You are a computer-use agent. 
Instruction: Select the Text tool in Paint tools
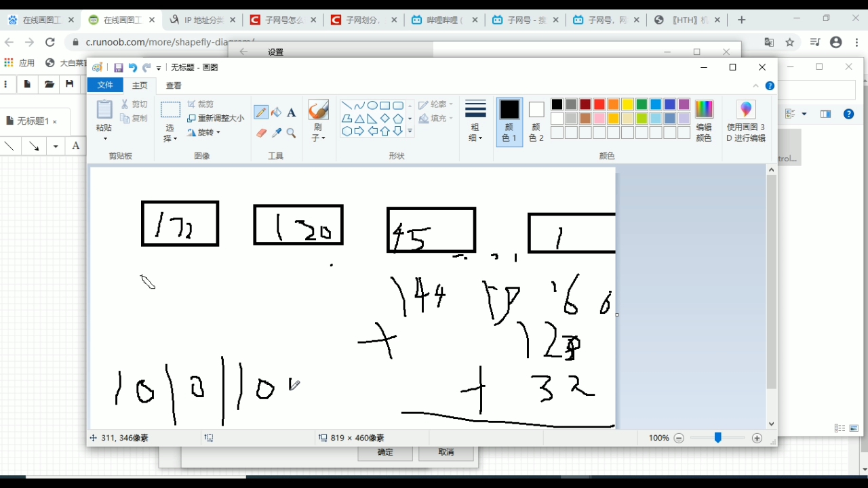point(291,113)
